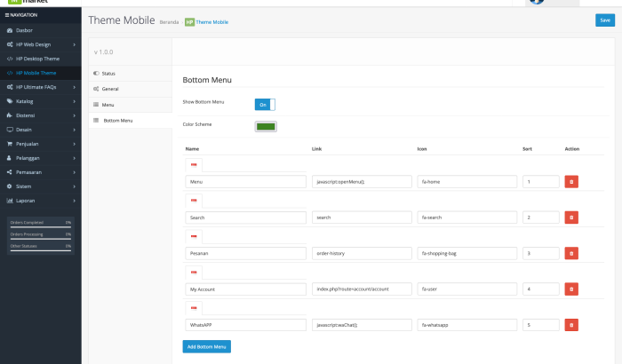Expand the Ekstensi submenu
This screenshot has height=364, width=622.
click(74, 115)
